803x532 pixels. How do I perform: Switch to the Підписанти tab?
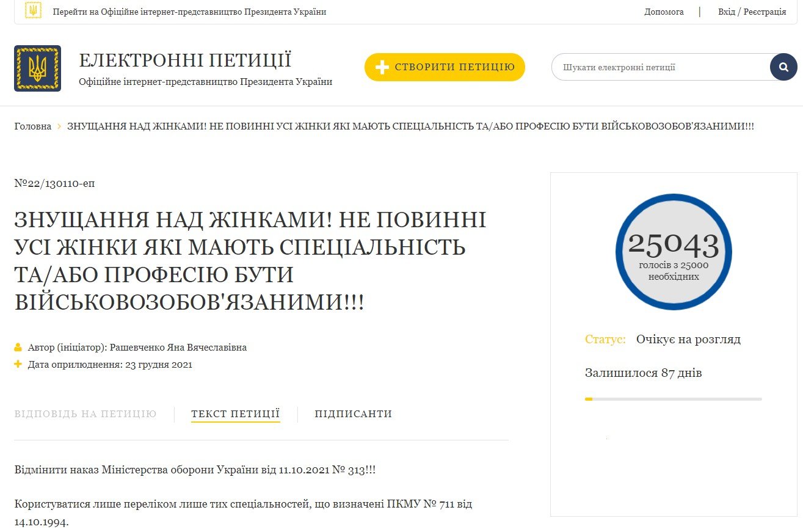click(353, 414)
